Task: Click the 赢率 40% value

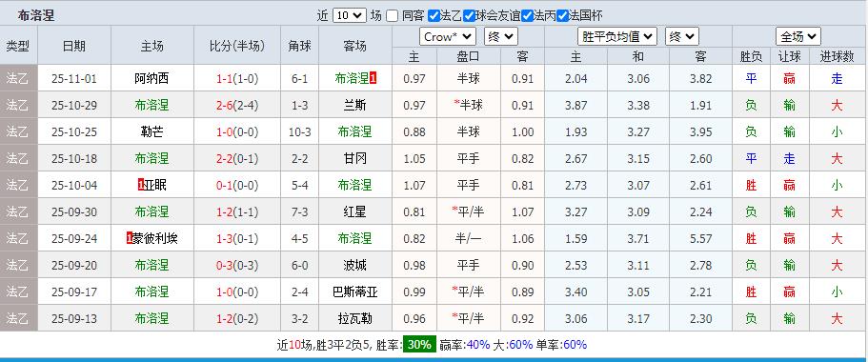Action: coord(478,344)
